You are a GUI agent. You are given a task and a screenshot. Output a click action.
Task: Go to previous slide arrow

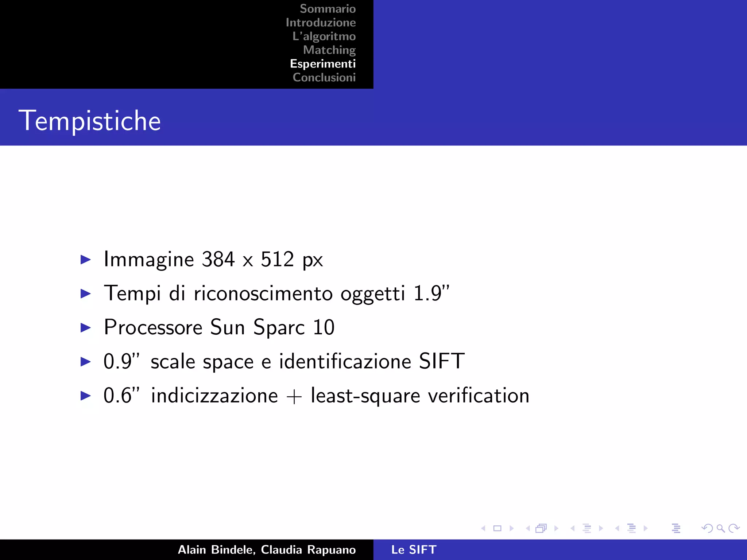point(483,528)
